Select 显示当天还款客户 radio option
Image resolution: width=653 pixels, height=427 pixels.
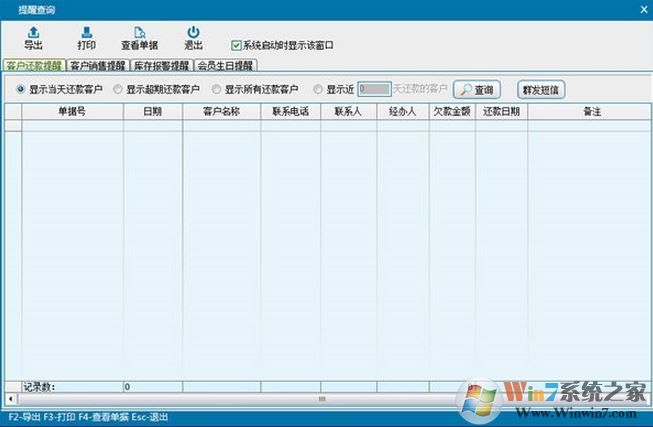20,89
